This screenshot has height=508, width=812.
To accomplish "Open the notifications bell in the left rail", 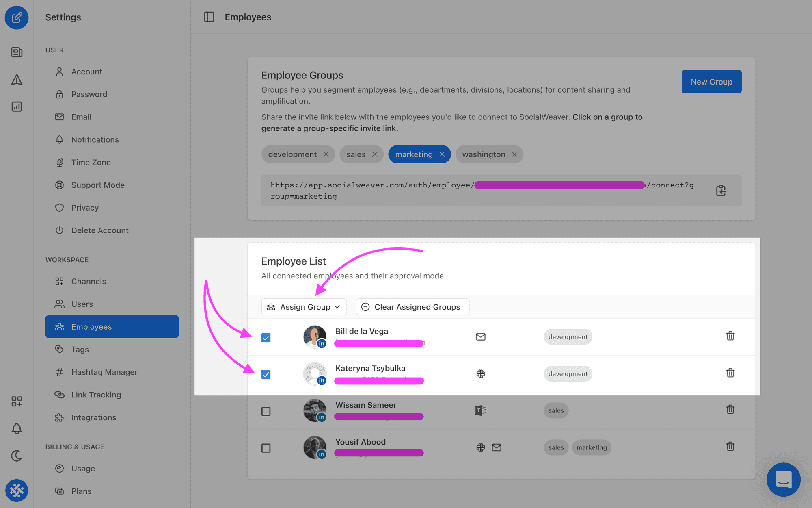I will [17, 429].
